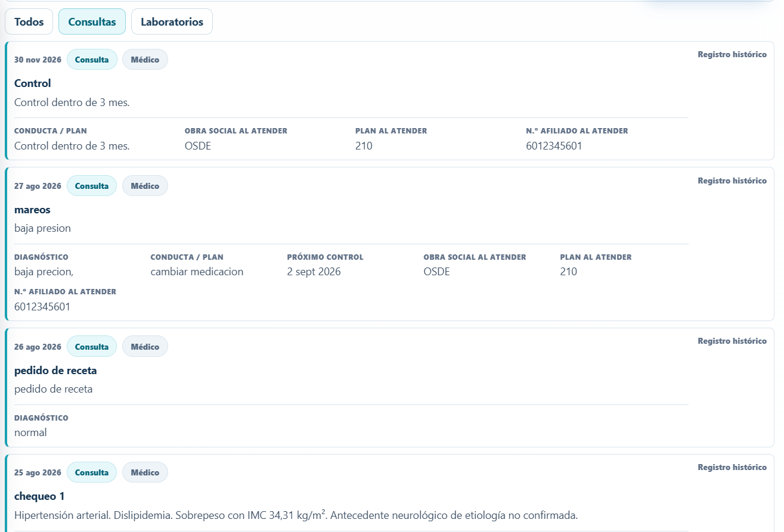Click the baja presion description text
Screen dimensions: 784x532
(x=42, y=228)
